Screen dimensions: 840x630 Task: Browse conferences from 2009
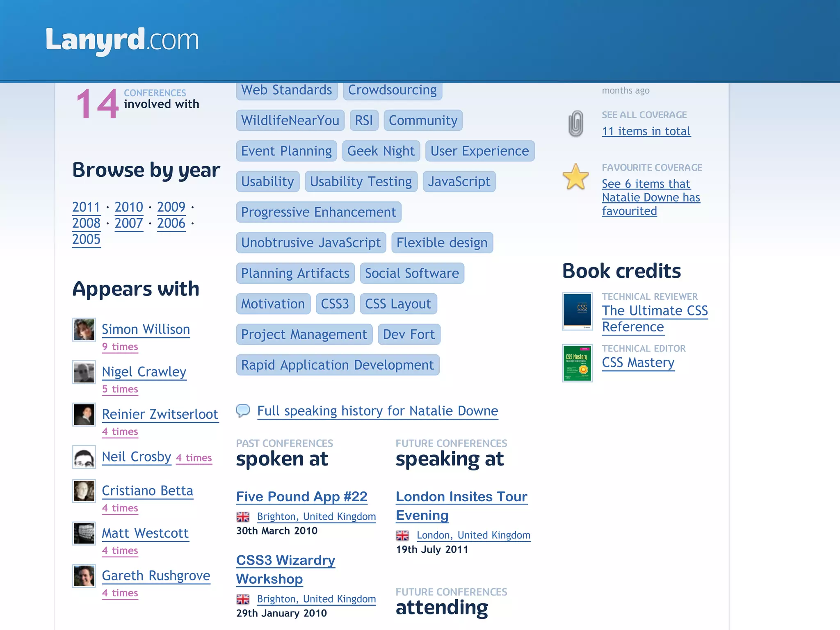click(171, 207)
